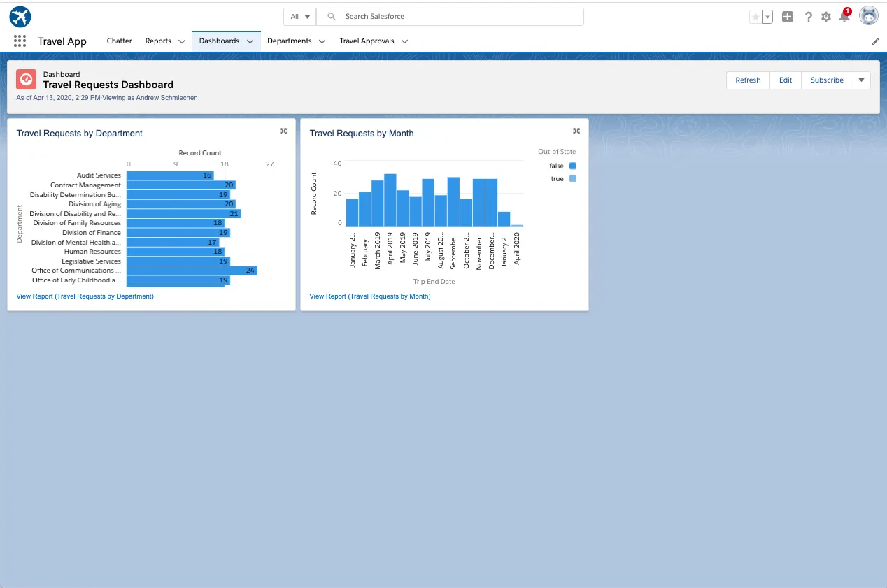Click the Travel App name label
Image resolution: width=887 pixels, height=588 pixels.
coord(62,41)
